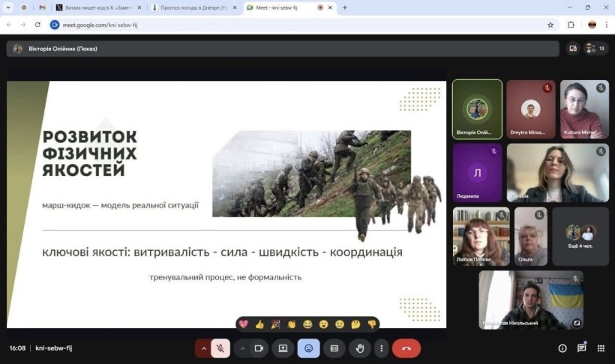Expand audio settings red chevron

(203, 348)
